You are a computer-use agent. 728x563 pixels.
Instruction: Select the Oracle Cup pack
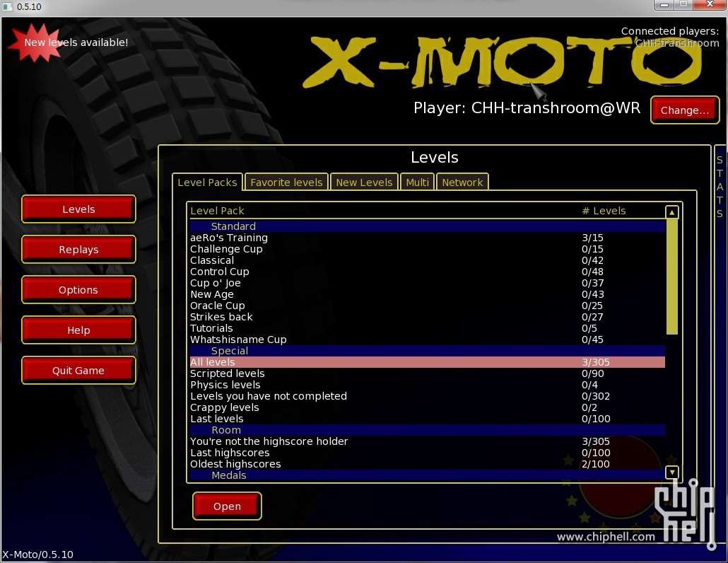pyautogui.click(x=427, y=306)
